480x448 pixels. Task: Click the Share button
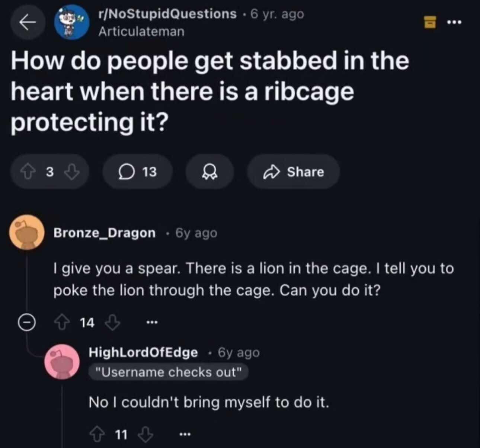(x=294, y=172)
